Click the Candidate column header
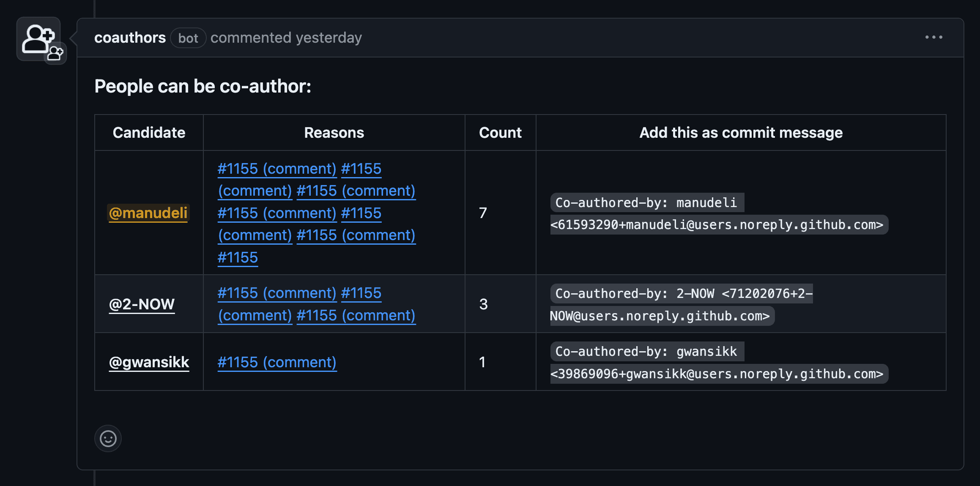This screenshot has height=486, width=980. coord(149,133)
